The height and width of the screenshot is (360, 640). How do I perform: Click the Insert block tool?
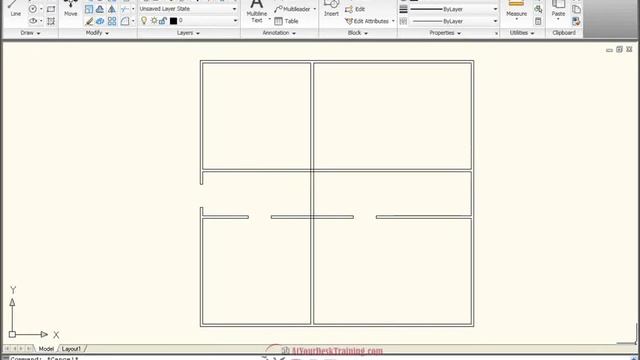pos(331,8)
